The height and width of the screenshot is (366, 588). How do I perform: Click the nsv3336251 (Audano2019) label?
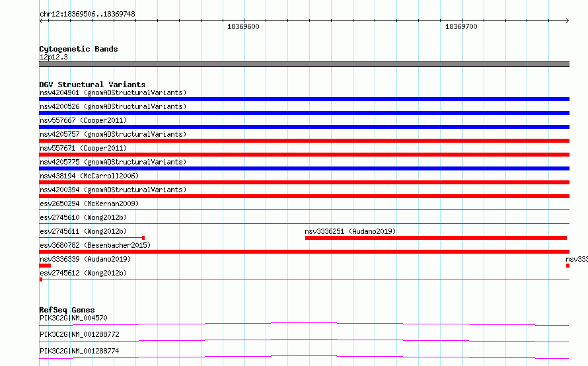pyautogui.click(x=350, y=231)
